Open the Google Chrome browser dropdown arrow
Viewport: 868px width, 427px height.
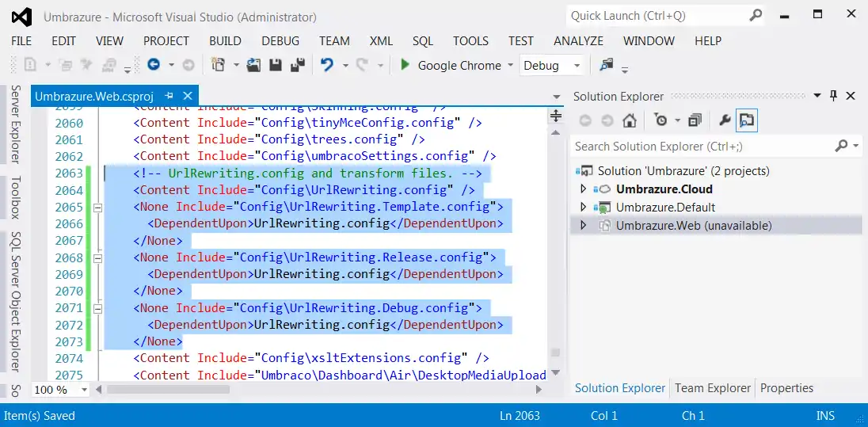pos(510,65)
